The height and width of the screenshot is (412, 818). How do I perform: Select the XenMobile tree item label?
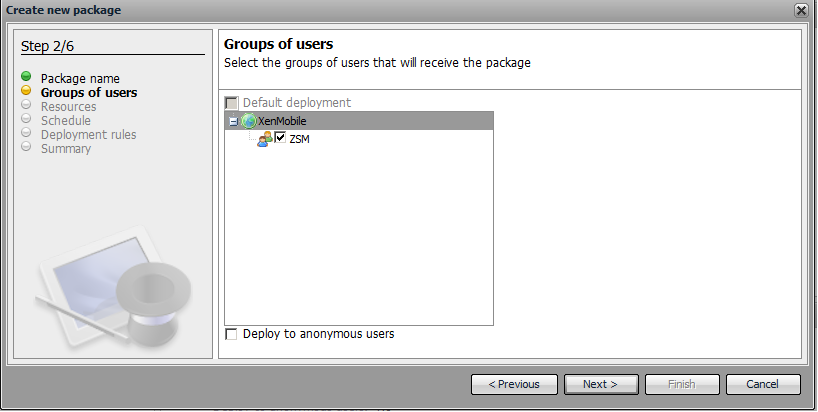coord(282,121)
